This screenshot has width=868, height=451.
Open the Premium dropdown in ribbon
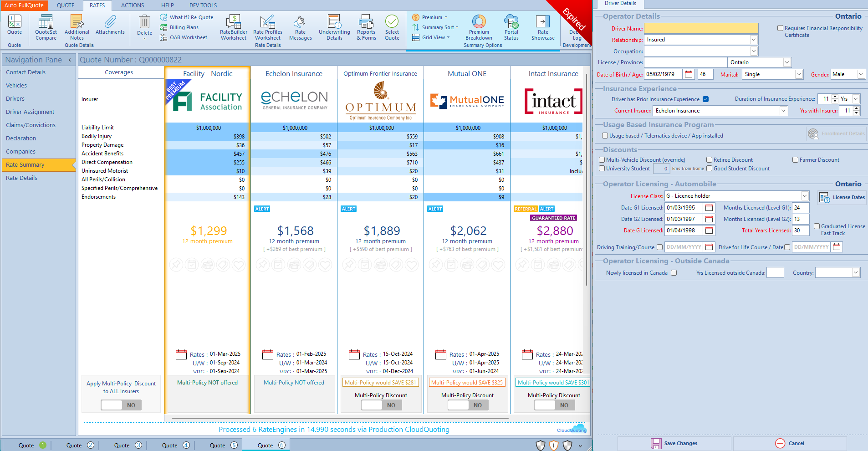[430, 17]
